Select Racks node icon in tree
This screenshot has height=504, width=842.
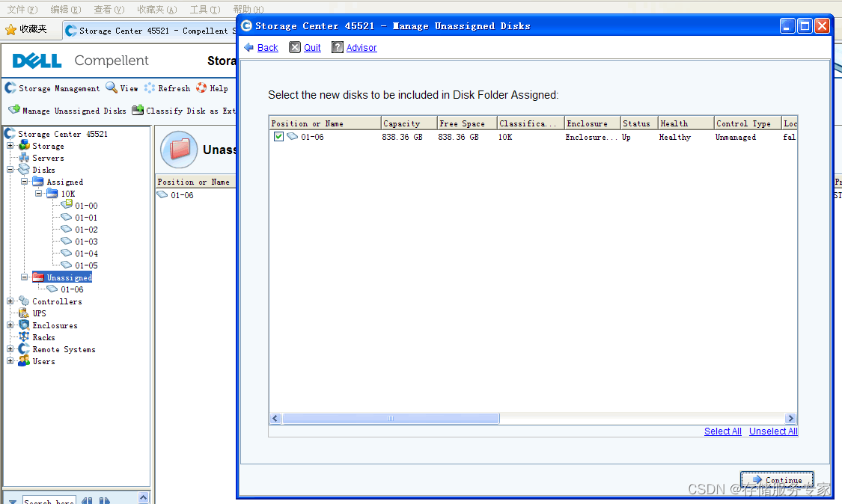pos(24,337)
